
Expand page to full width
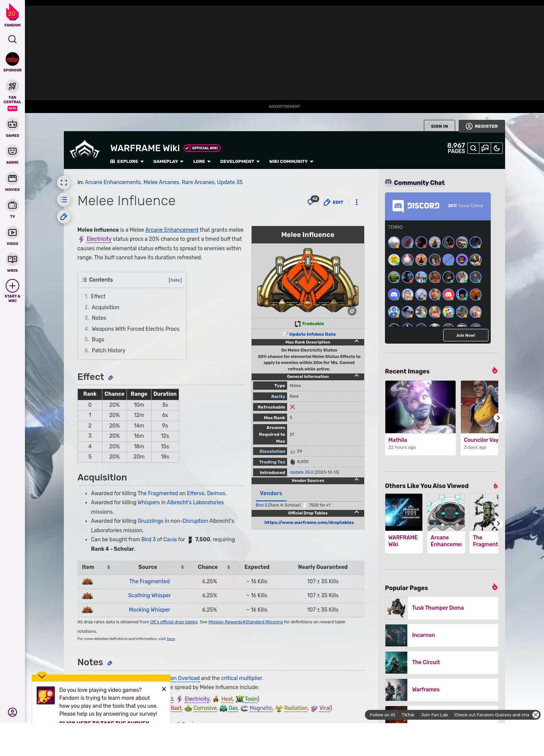pos(64,183)
